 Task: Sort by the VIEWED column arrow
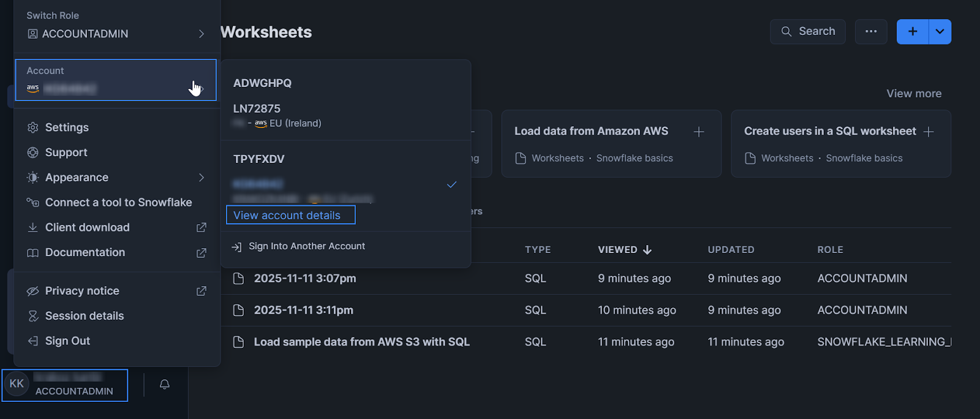tap(647, 250)
